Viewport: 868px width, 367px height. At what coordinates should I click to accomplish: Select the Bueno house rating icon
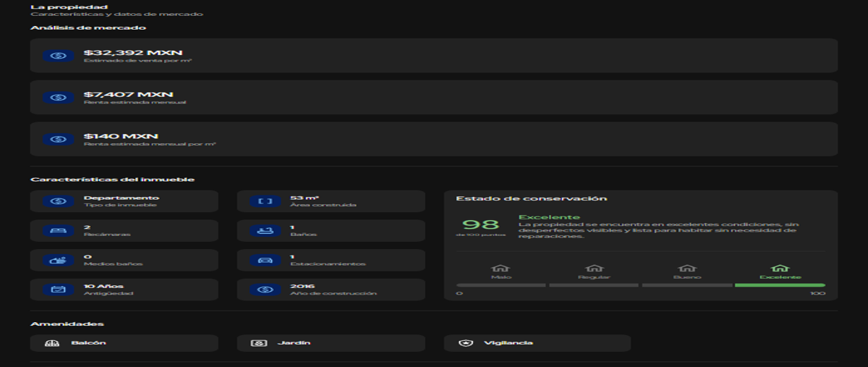click(687, 268)
